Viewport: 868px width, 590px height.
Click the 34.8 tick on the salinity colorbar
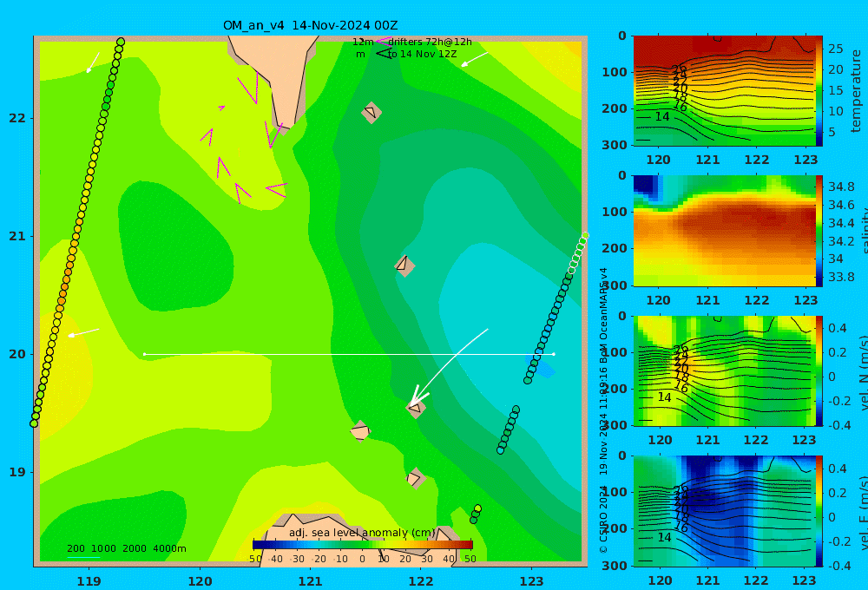pos(841,187)
